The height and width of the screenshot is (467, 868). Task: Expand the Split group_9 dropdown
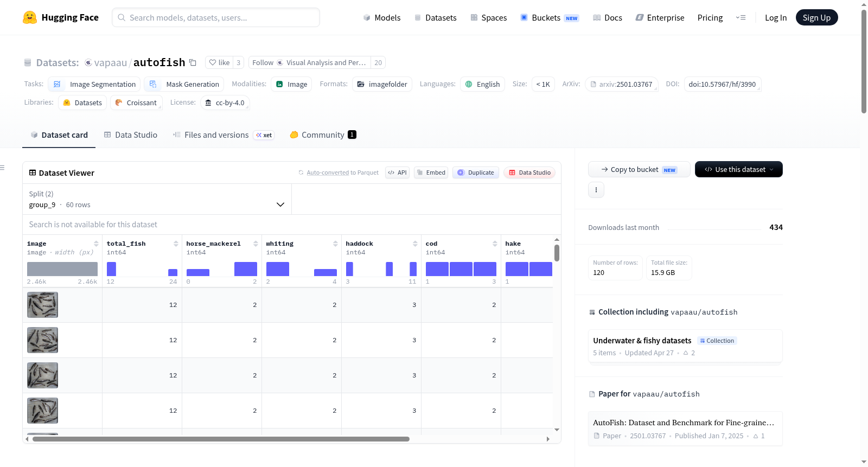[157, 199]
